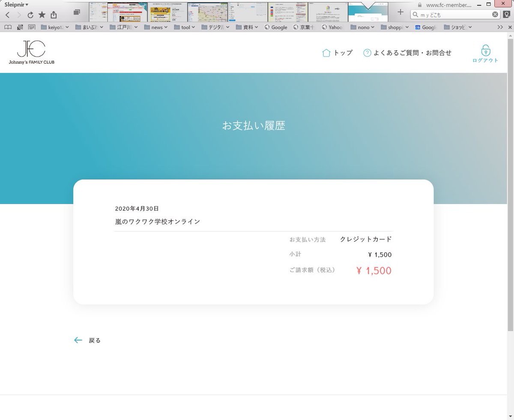This screenshot has width=514, height=420.
Task: Expand the 資料 bookmark folder
Action: pos(246,27)
